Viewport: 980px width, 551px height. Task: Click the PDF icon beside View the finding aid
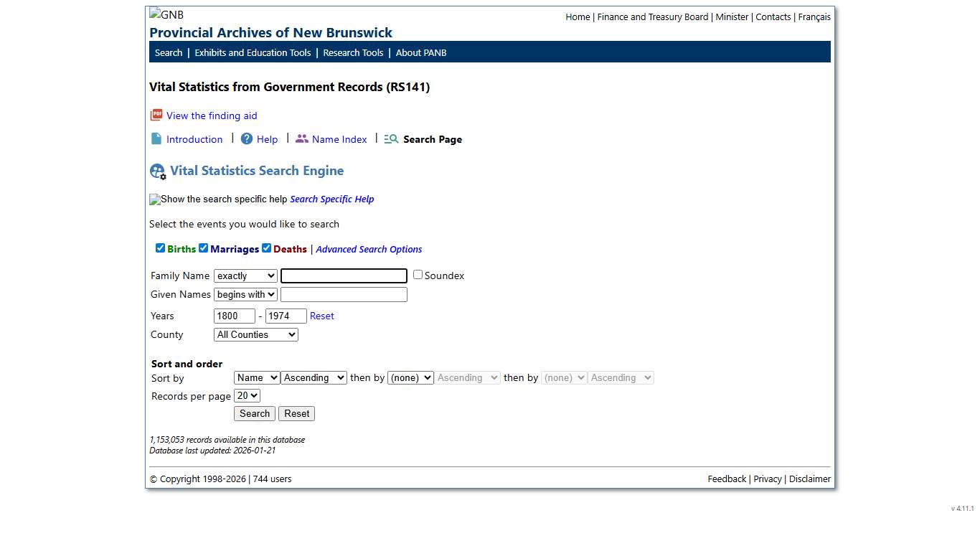pos(156,116)
